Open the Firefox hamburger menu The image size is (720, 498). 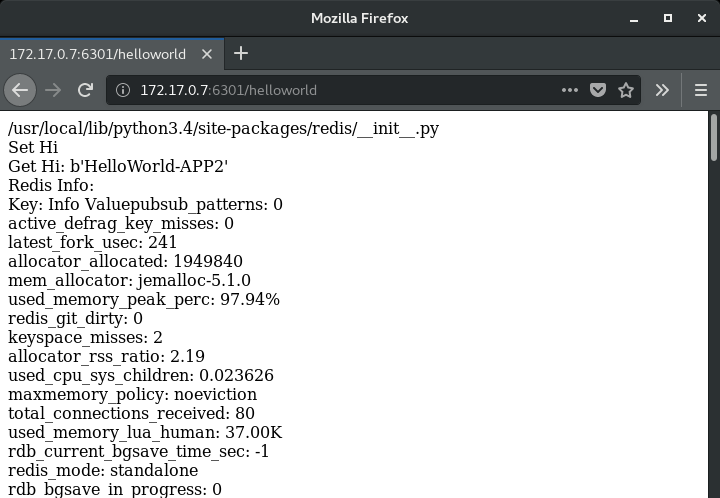click(700, 90)
